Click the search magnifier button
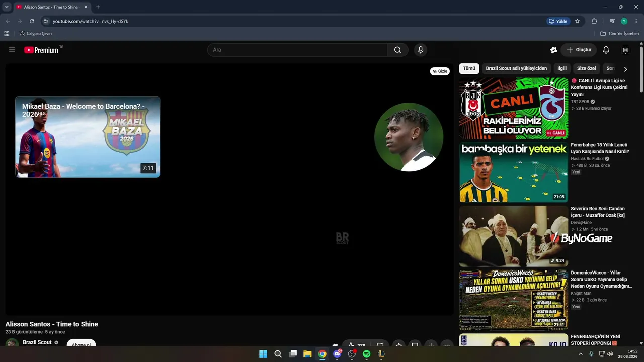Image resolution: width=644 pixels, height=362 pixels. pos(398,50)
